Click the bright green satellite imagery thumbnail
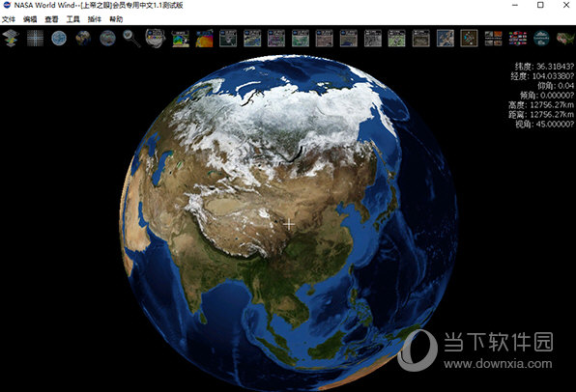This screenshot has width=576, height=392. pos(397,39)
